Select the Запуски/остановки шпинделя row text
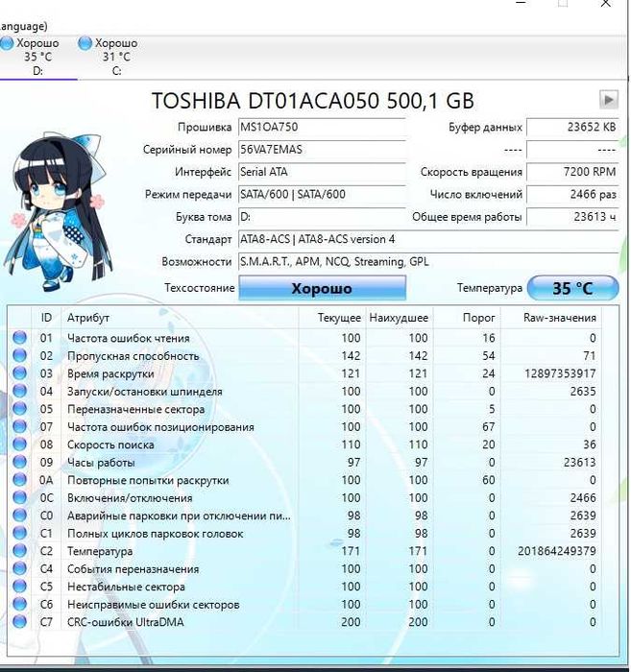 point(145,392)
